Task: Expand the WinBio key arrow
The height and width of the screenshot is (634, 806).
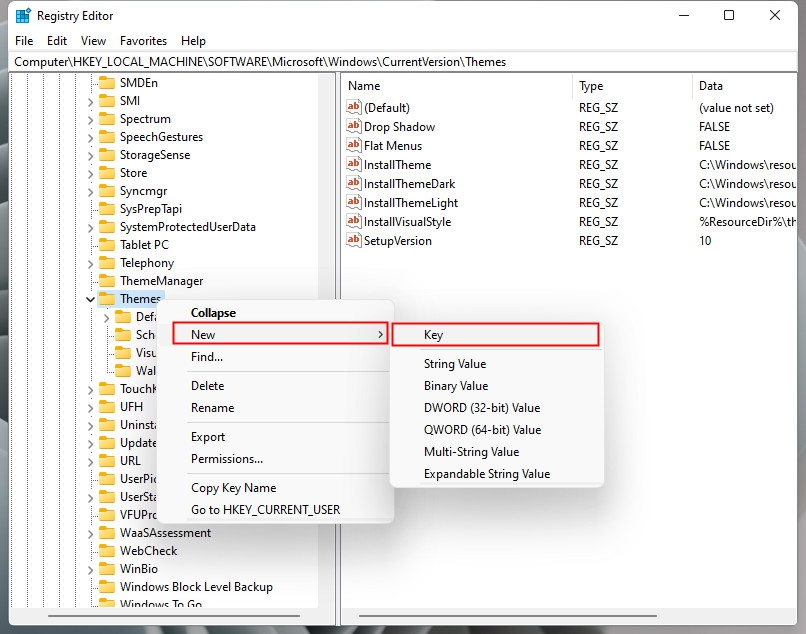Action: coord(90,570)
